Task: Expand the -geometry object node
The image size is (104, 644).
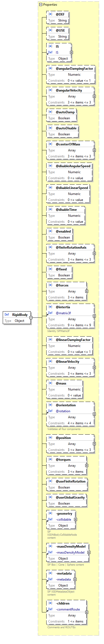Action: tap(75, 519)
